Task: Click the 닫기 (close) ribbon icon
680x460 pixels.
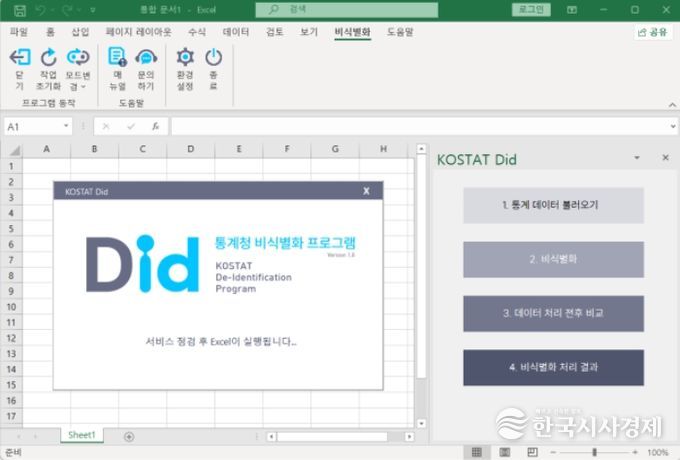Action: [x=19, y=58]
